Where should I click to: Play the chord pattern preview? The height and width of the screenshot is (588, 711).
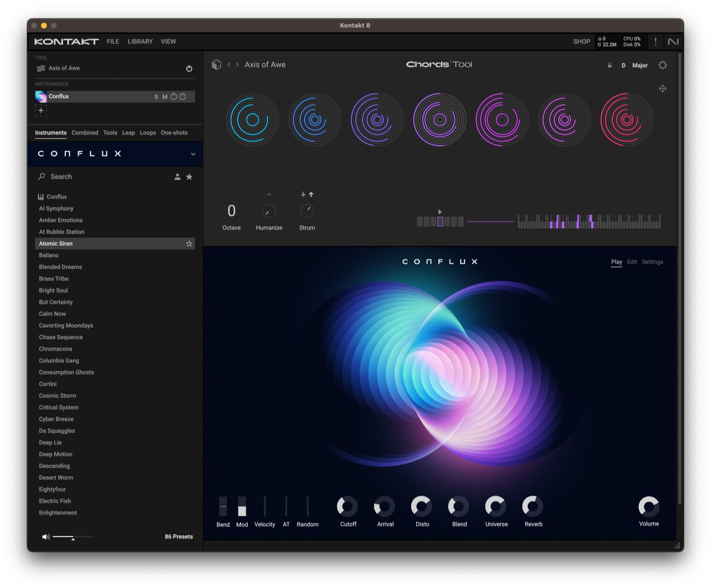click(439, 211)
